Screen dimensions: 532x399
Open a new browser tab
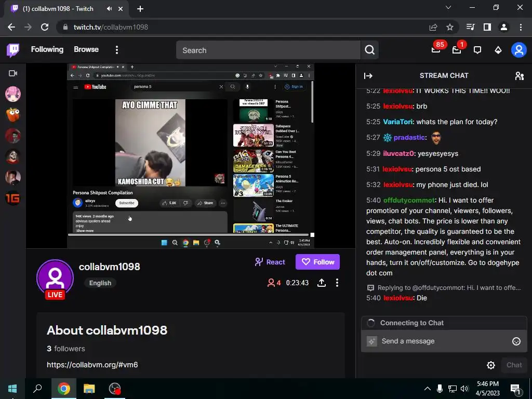coord(140,9)
